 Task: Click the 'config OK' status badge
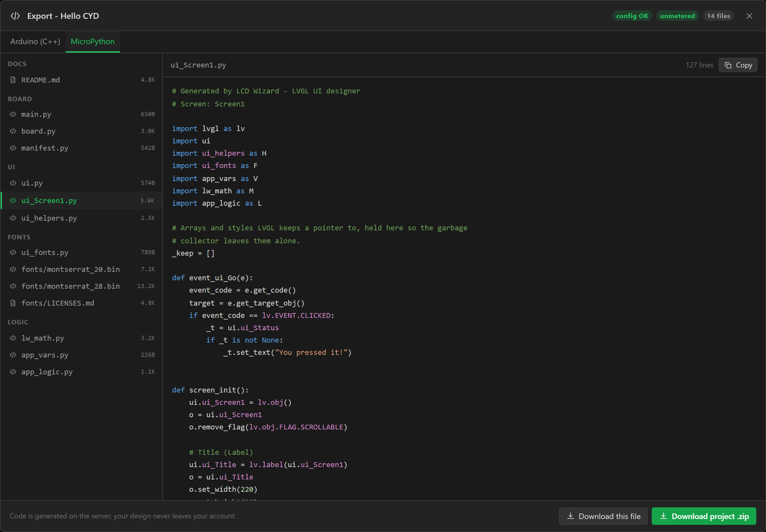(x=632, y=16)
